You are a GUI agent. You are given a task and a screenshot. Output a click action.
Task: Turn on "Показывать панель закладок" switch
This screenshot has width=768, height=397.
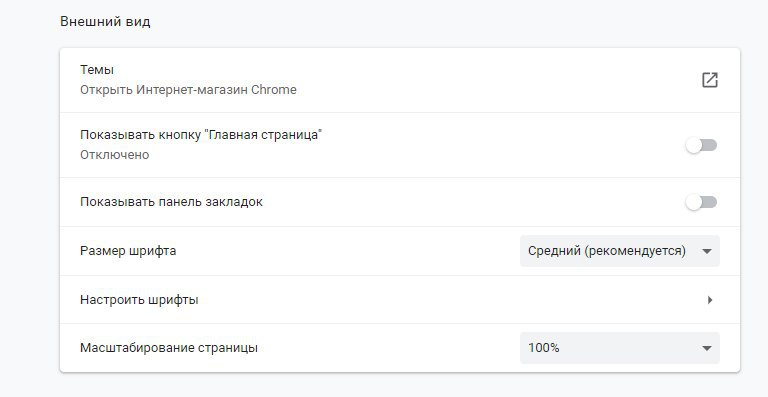pos(701,202)
